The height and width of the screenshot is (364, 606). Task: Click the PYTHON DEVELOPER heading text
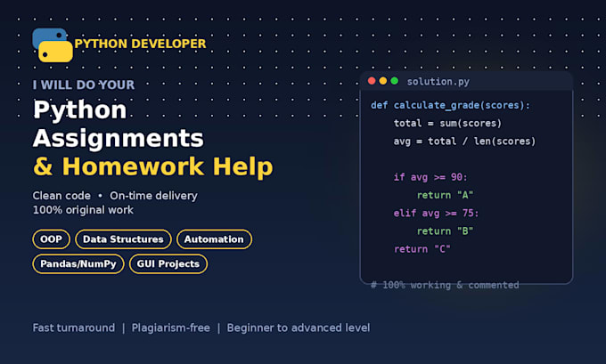pos(140,44)
